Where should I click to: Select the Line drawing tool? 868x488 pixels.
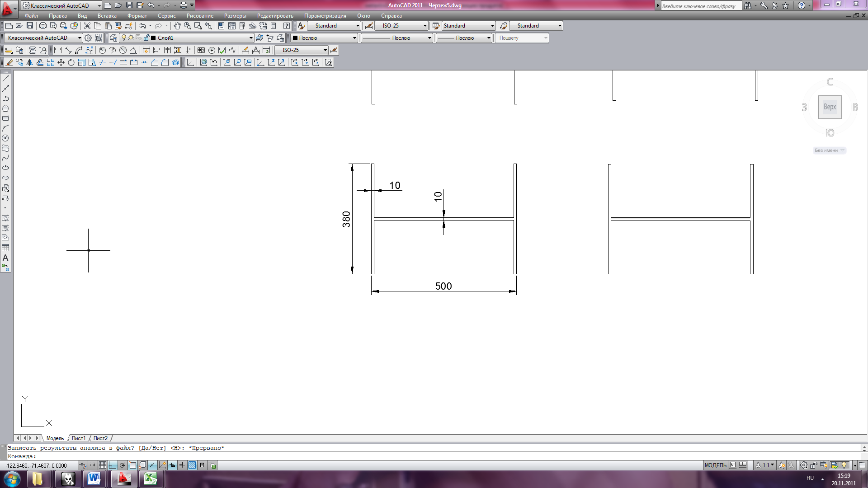click(5, 79)
